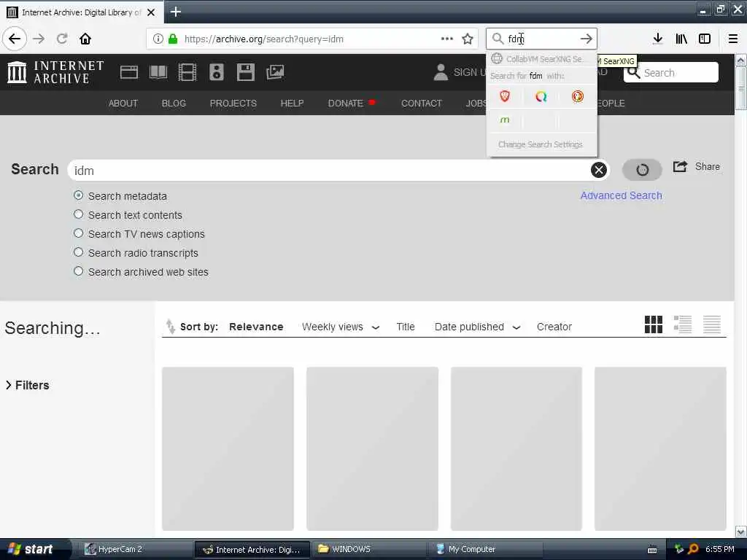Toggle the sort direction arrows icon
The image size is (747, 560).
[x=170, y=326]
